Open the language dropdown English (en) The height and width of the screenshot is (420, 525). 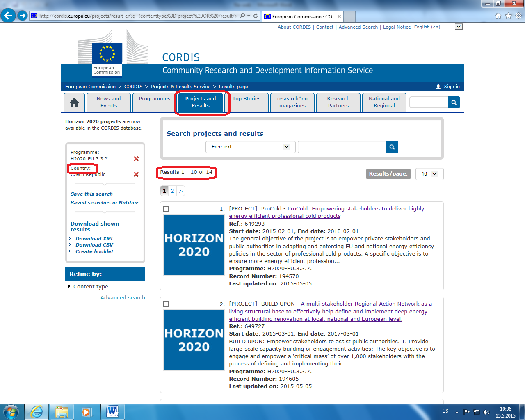pos(438,27)
